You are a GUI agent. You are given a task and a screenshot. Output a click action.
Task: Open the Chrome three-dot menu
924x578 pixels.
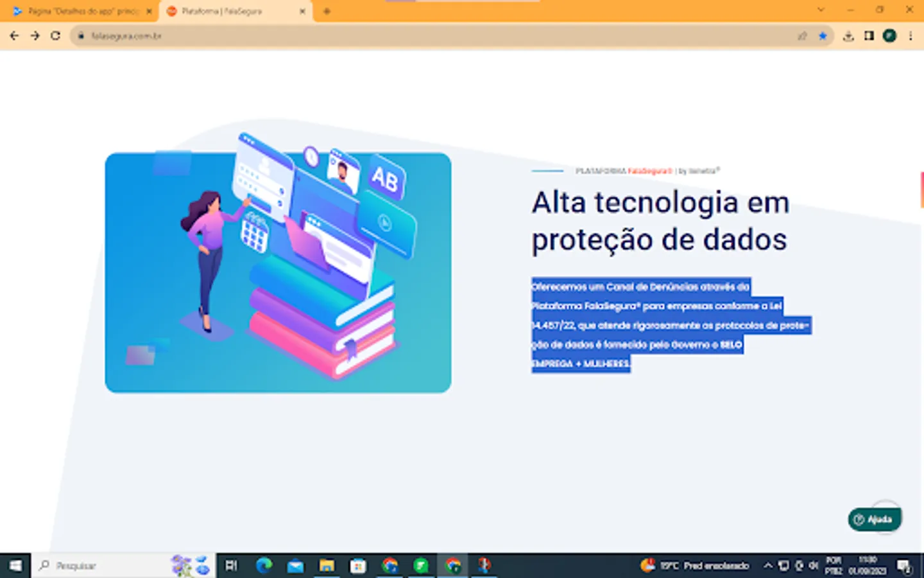[x=911, y=36]
